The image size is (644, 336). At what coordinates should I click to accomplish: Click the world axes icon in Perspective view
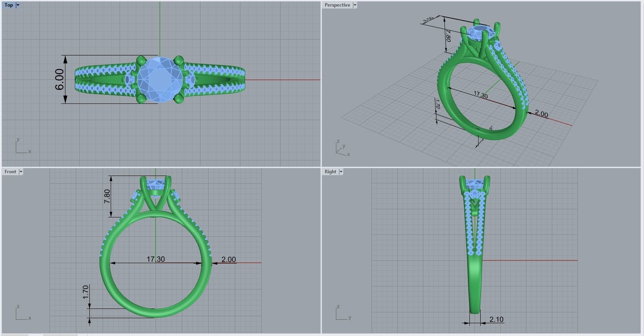(342, 148)
